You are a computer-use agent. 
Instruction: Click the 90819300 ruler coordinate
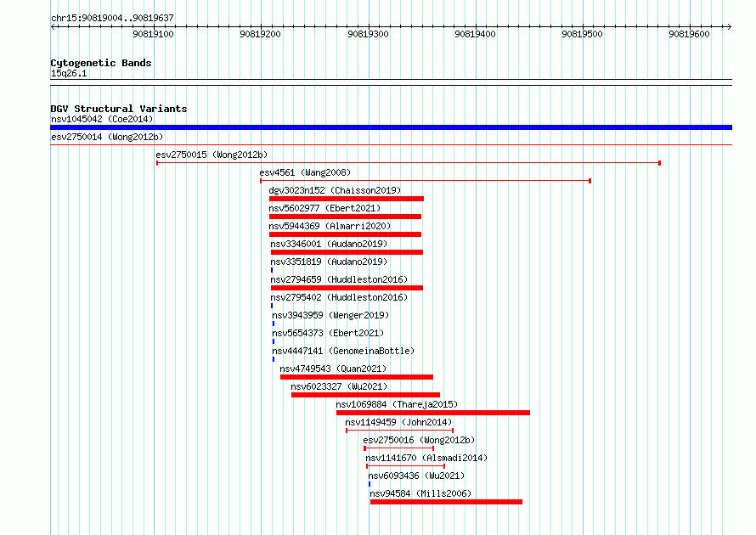coord(368,34)
